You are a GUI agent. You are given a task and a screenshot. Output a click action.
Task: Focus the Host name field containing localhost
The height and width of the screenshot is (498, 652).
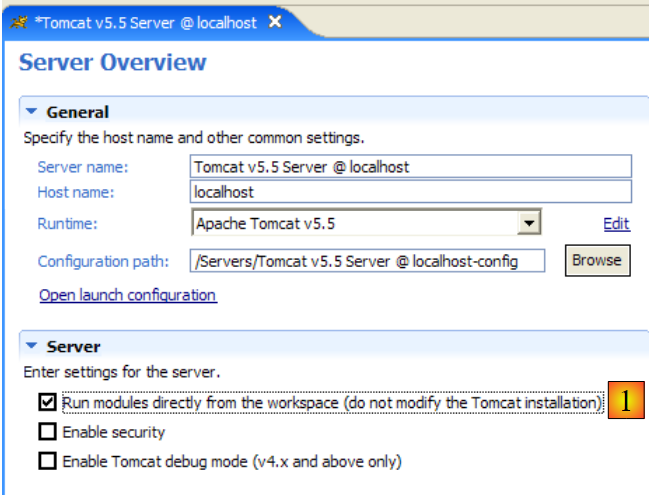click(410, 191)
